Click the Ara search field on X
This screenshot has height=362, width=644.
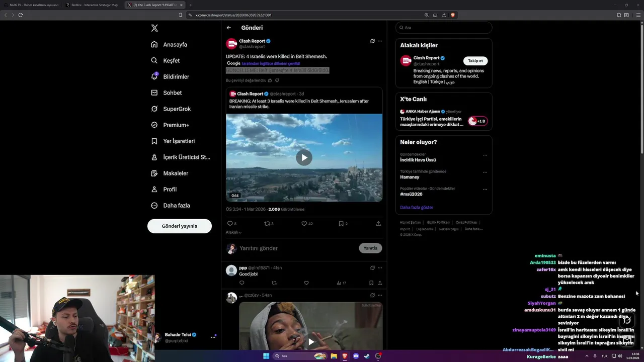(444, 28)
